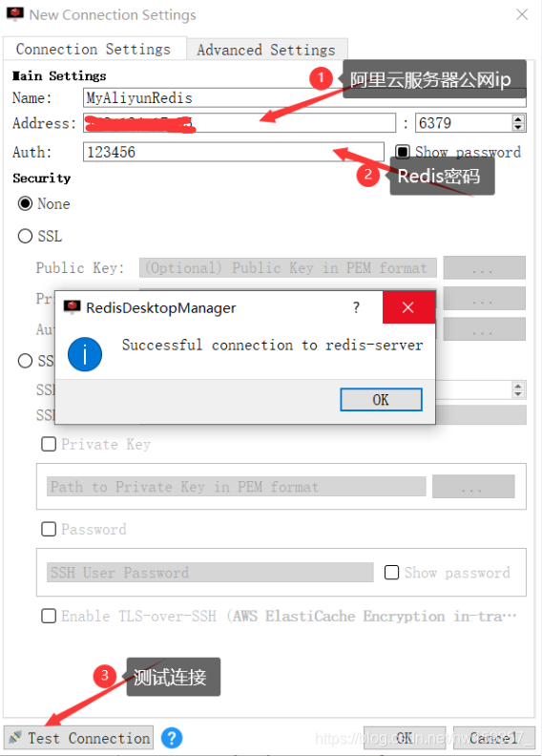The width and height of the screenshot is (542, 756).
Task: Click the blue help question mark icon
Action: pos(172,738)
